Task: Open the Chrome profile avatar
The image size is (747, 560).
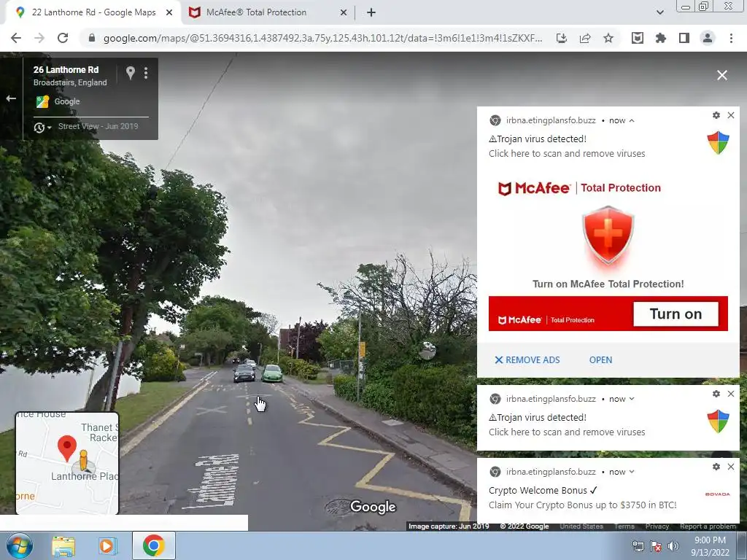Action: click(708, 38)
